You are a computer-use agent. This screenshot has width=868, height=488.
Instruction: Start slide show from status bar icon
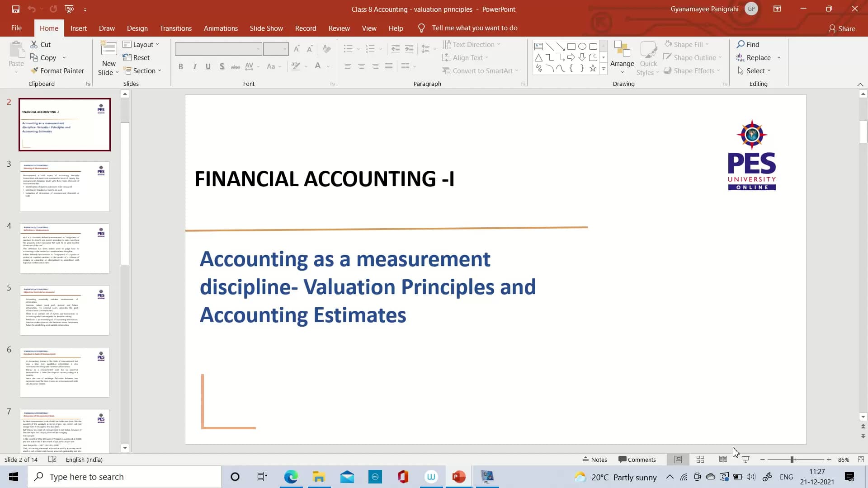point(745,460)
